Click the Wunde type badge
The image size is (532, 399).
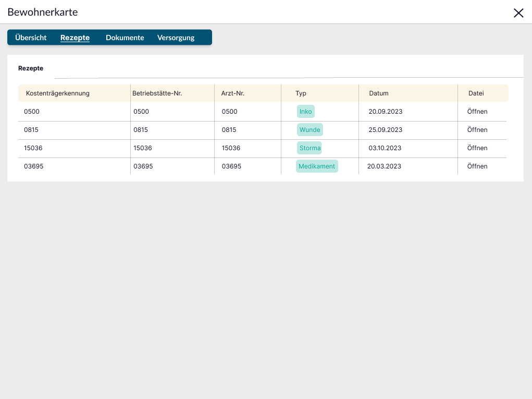click(310, 130)
